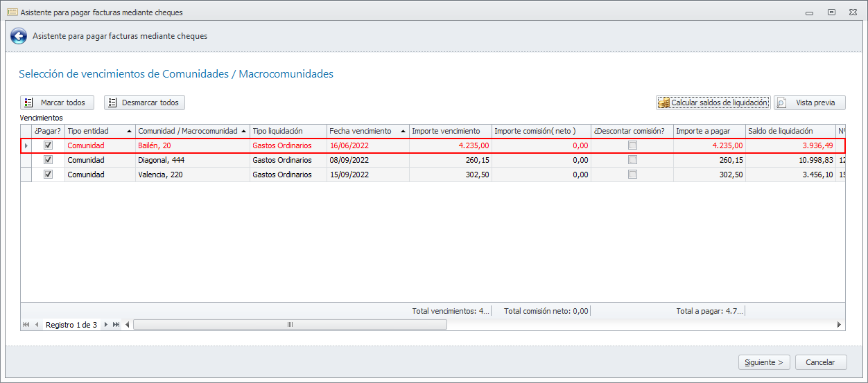
Task: Click saldo value 10.998,83
Action: 790,160
